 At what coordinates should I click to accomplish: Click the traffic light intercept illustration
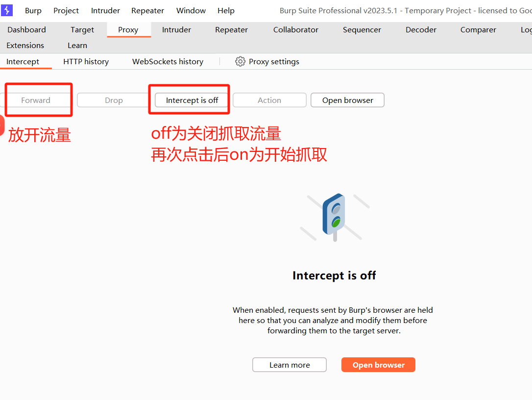coord(335,217)
